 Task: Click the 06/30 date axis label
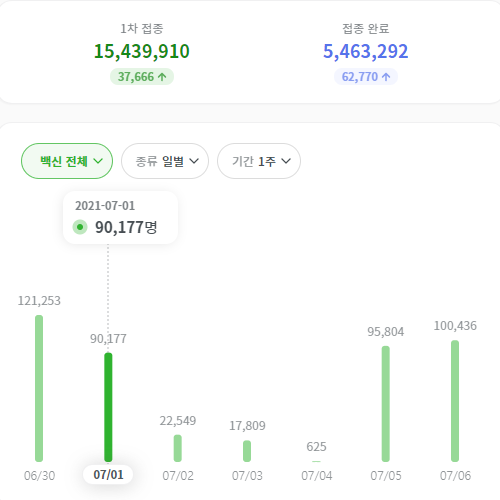pos(39,476)
